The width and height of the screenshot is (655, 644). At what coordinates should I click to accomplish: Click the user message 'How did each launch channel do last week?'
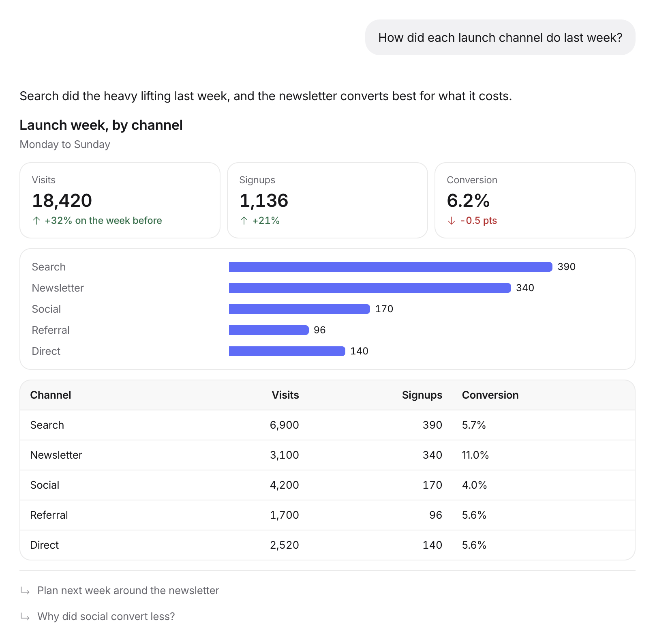pos(500,37)
